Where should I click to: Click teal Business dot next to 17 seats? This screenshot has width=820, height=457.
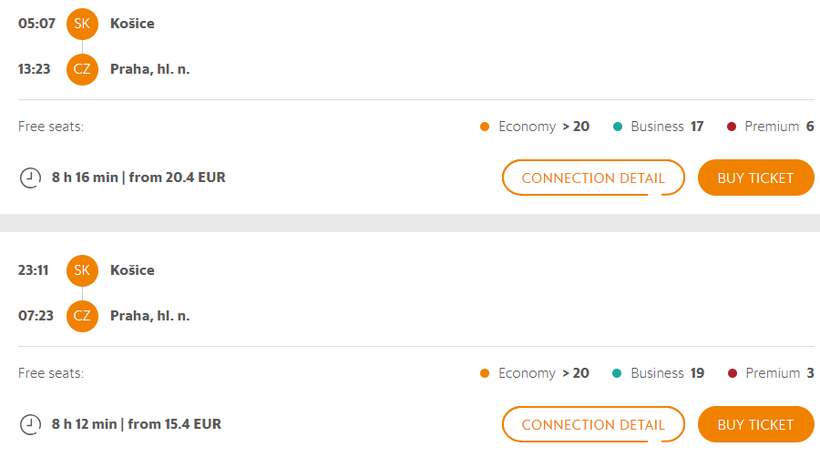[x=617, y=127]
